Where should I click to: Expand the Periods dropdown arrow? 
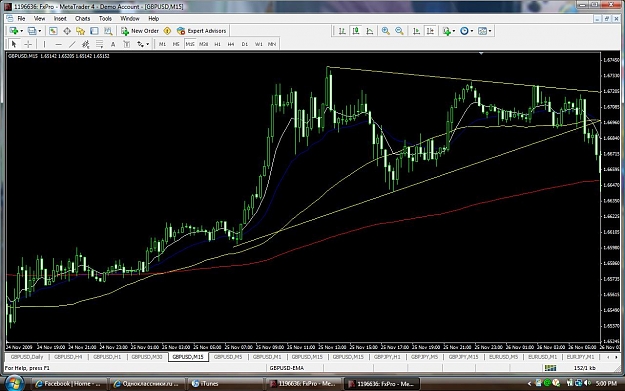click(472, 31)
